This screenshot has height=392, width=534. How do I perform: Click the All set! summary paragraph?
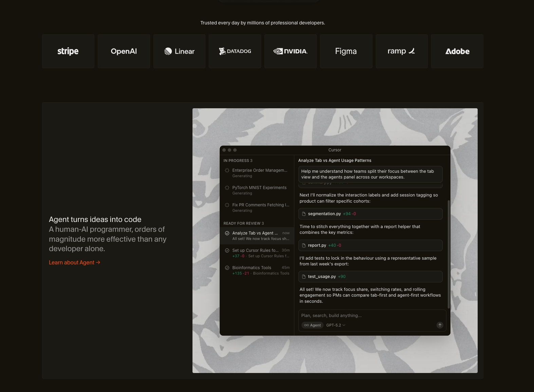tap(370, 295)
